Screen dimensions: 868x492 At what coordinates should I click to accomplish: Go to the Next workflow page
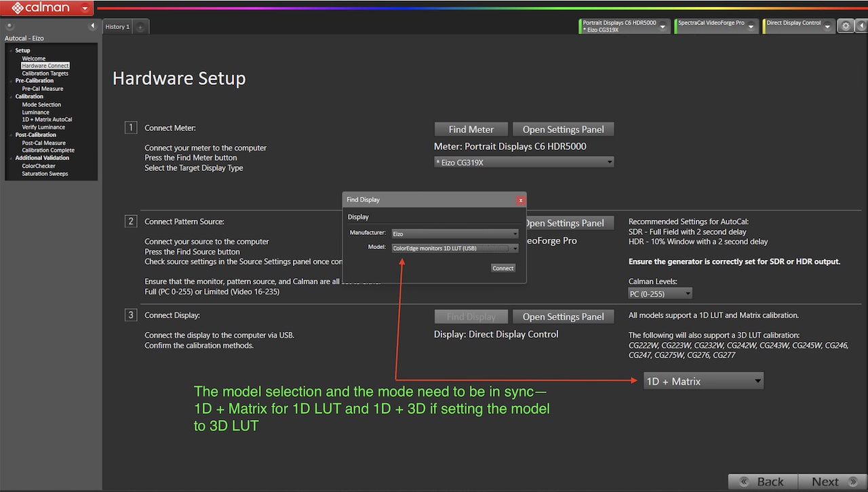(x=832, y=482)
